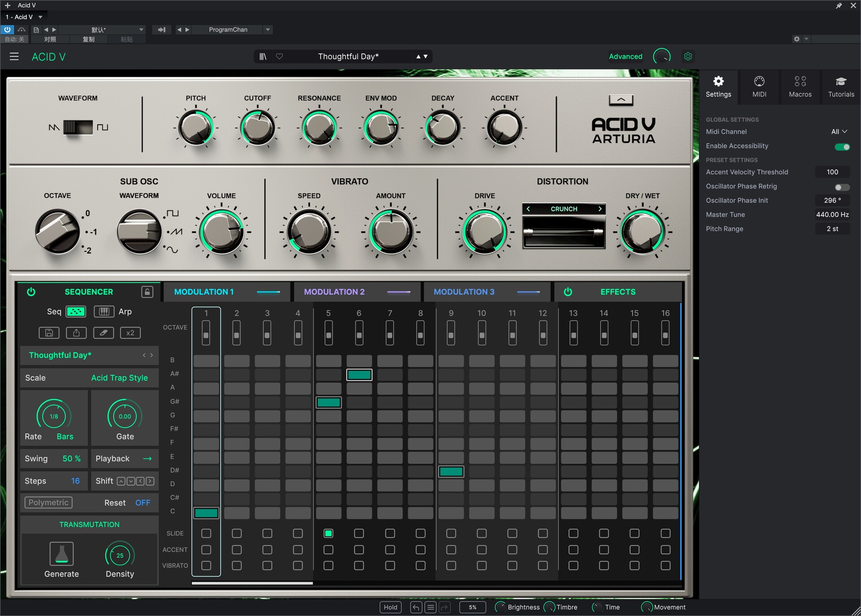861x616 pixels.
Task: Enable the Polymetric button
Action: [x=48, y=503]
